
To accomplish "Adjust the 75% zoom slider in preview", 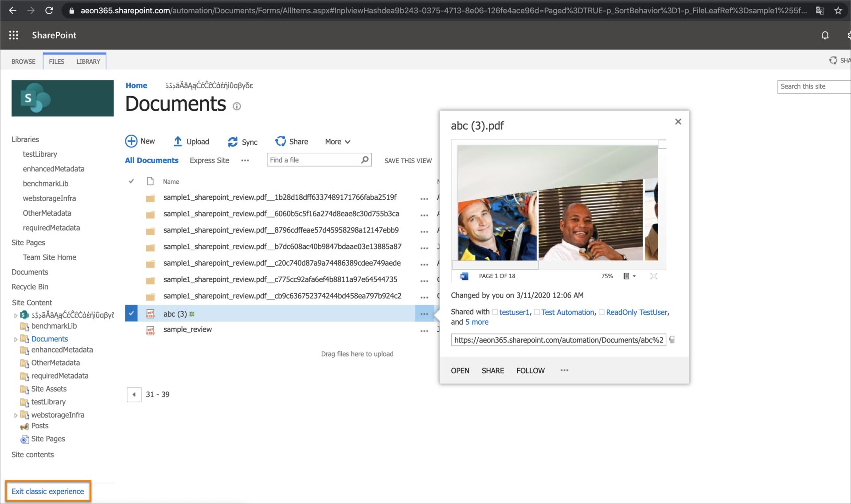I will 606,275.
